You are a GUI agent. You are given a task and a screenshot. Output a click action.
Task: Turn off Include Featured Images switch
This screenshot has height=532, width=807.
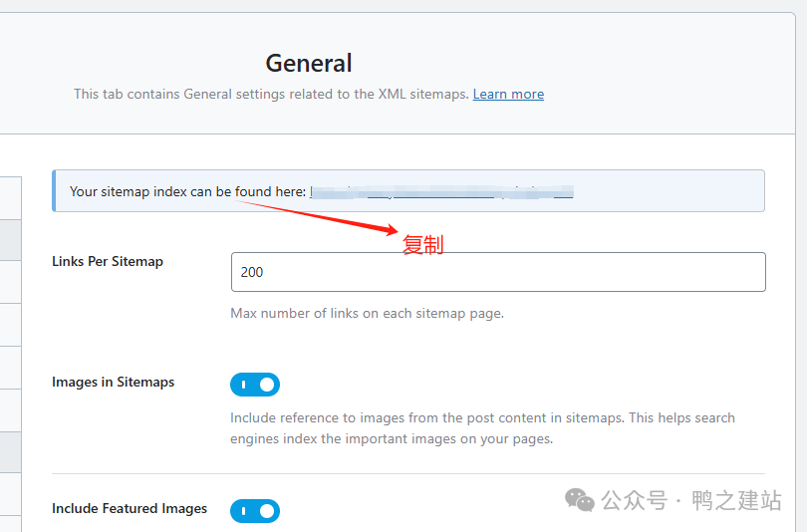255,511
